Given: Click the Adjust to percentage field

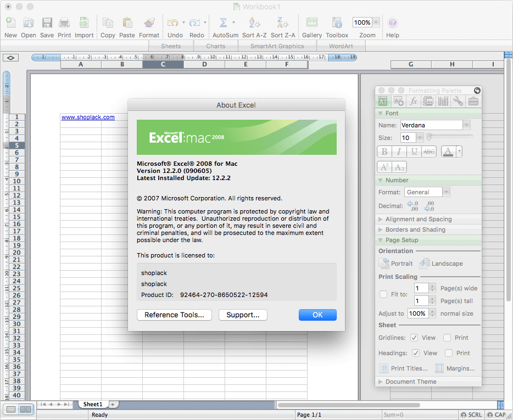Looking at the screenshot, I should pos(418,313).
